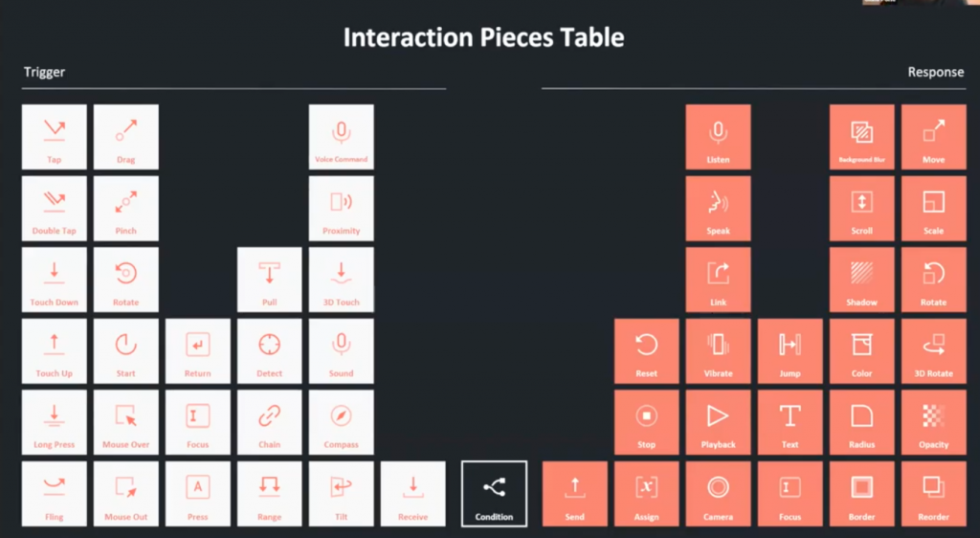Image resolution: width=980 pixels, height=538 pixels.
Task: Select the Mouse Over trigger tile
Action: coord(125,422)
